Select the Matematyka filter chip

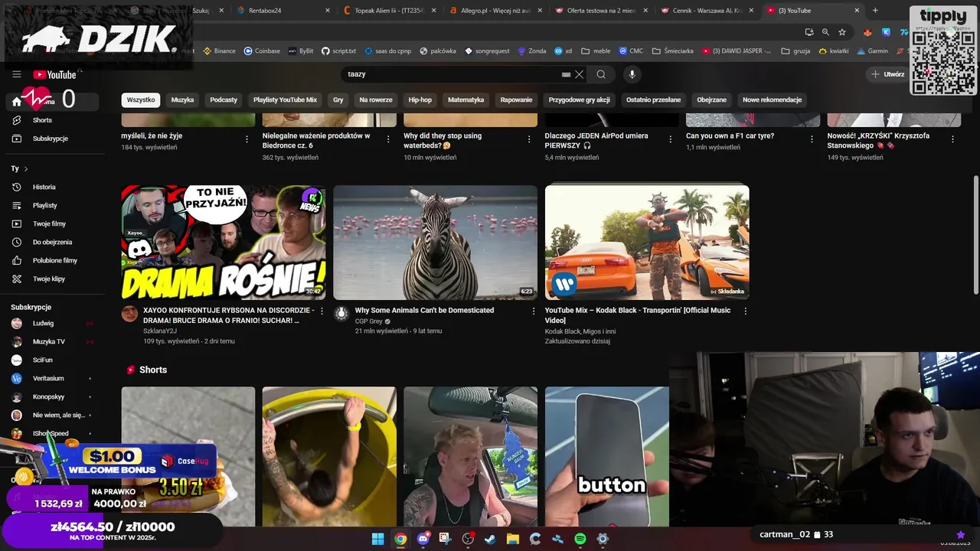465,99
